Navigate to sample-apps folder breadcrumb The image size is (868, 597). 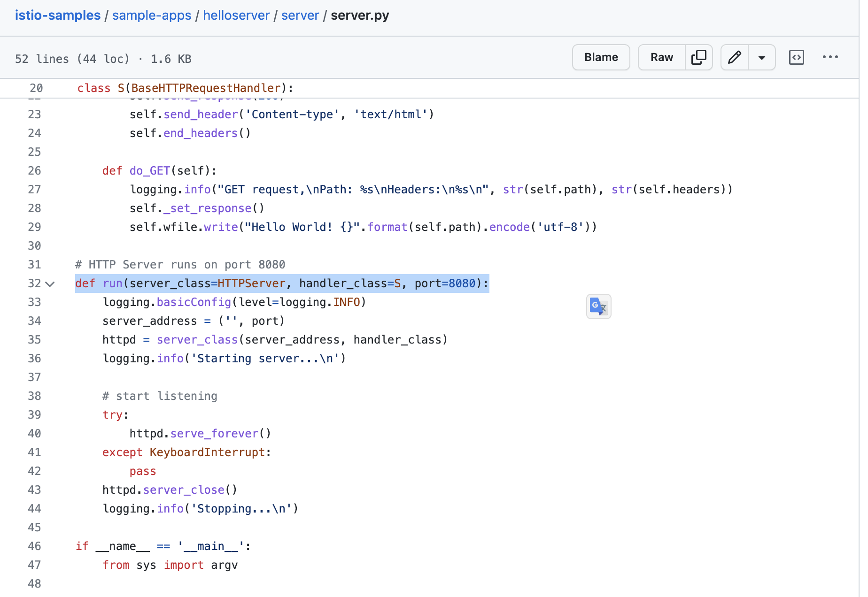[152, 15]
